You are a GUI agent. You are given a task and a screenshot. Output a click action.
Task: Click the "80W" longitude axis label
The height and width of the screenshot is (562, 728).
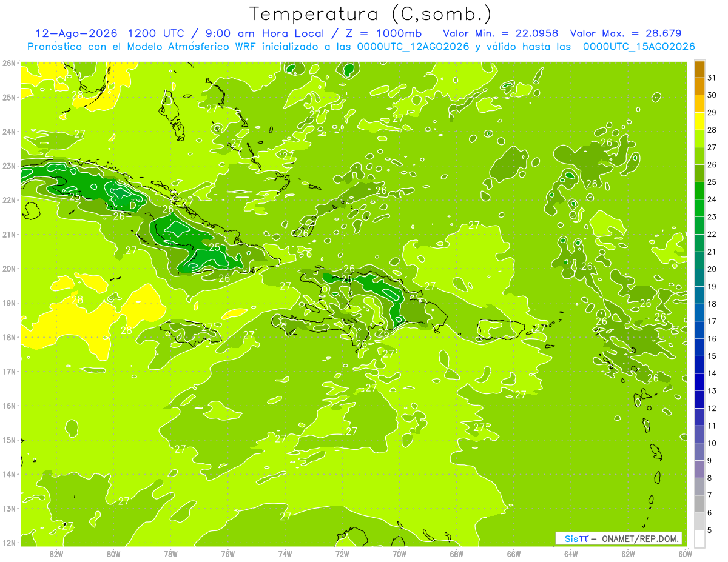tap(113, 554)
